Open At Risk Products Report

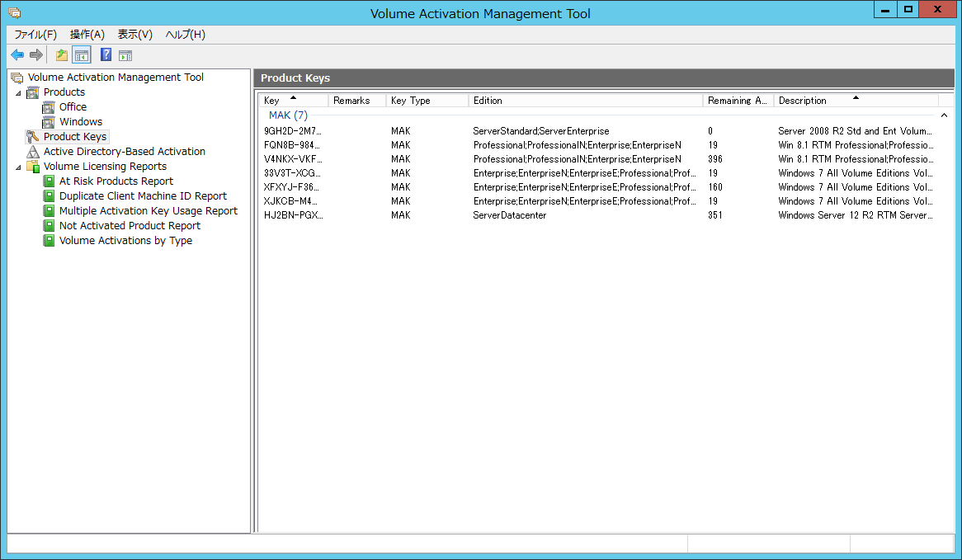[x=116, y=181]
